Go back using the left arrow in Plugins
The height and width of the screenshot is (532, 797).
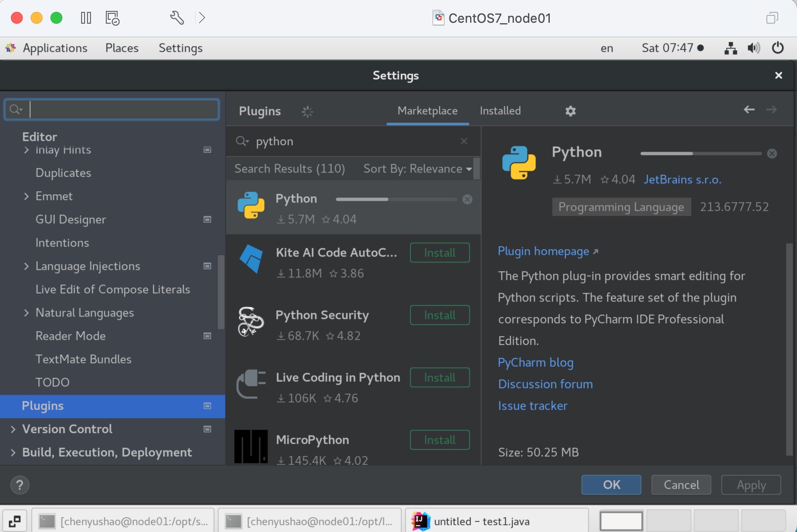749,109
